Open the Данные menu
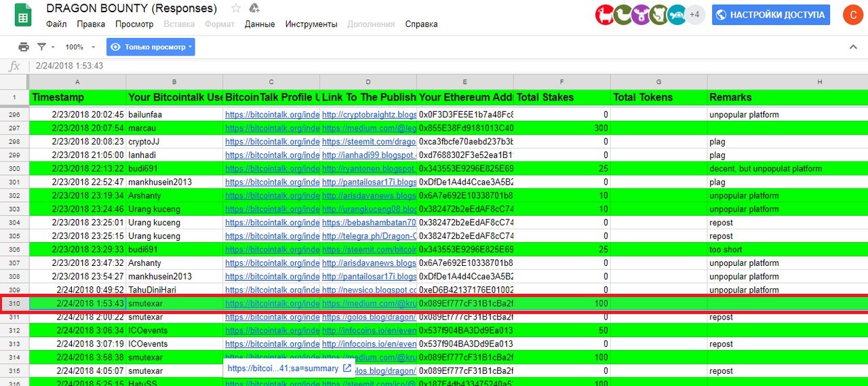The image size is (868, 386). [260, 24]
